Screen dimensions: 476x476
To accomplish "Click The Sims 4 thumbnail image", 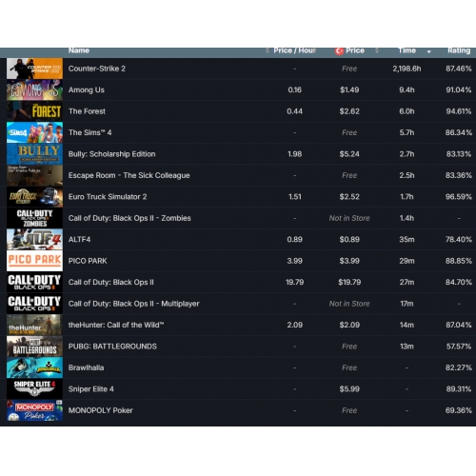I will click(x=34, y=132).
